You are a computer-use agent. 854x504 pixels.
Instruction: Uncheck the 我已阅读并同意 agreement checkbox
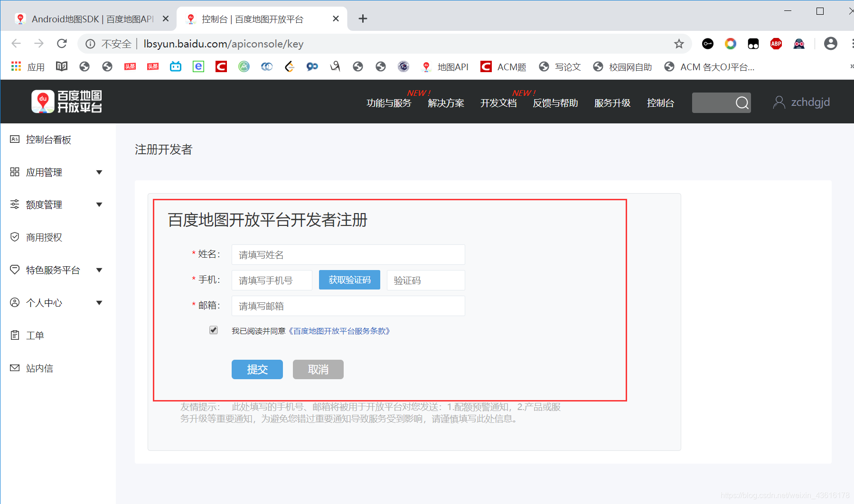214,330
